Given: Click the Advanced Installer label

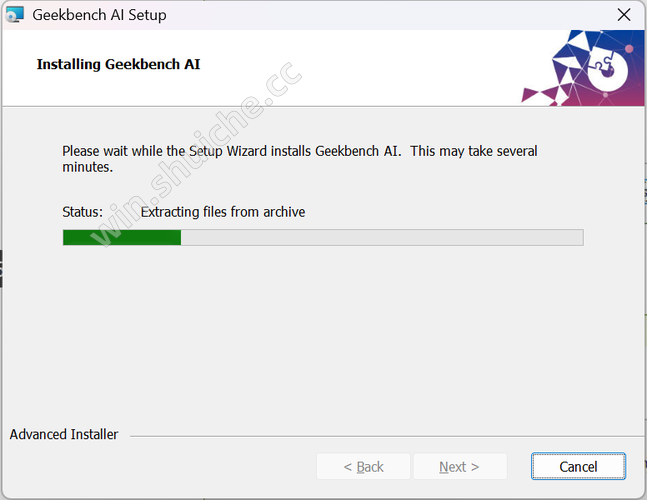Looking at the screenshot, I should pos(64,434).
